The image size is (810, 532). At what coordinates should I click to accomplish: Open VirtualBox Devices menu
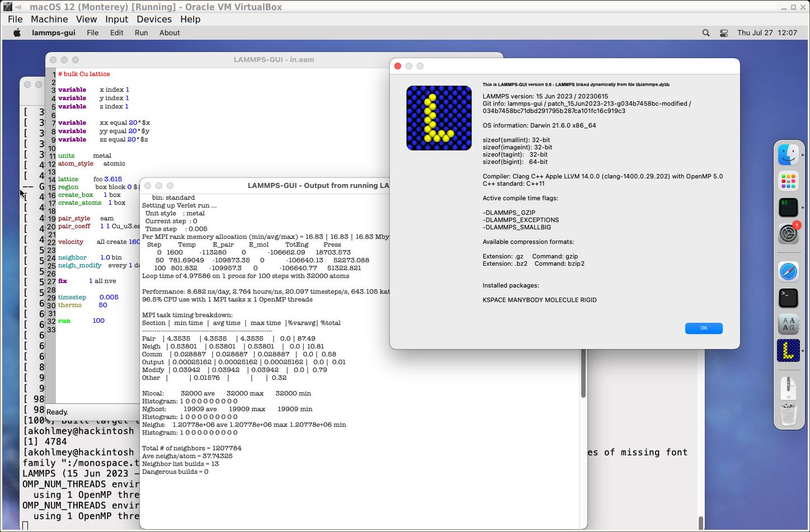(154, 19)
